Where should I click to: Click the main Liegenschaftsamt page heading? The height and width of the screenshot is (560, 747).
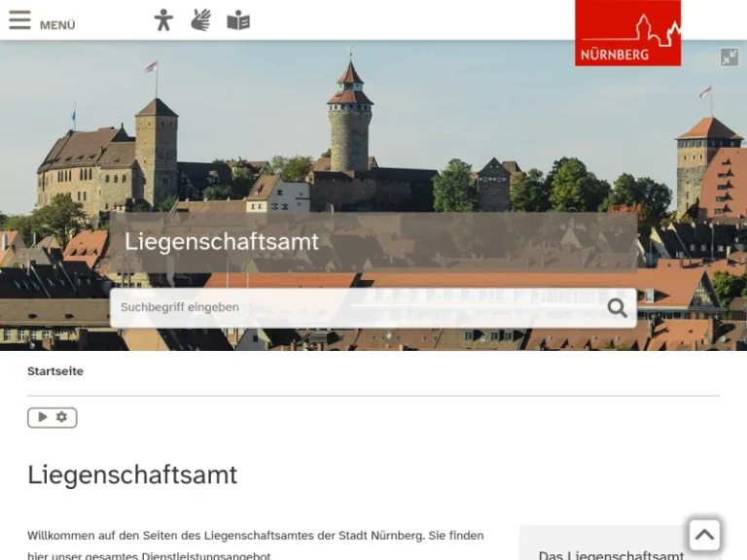point(132,474)
